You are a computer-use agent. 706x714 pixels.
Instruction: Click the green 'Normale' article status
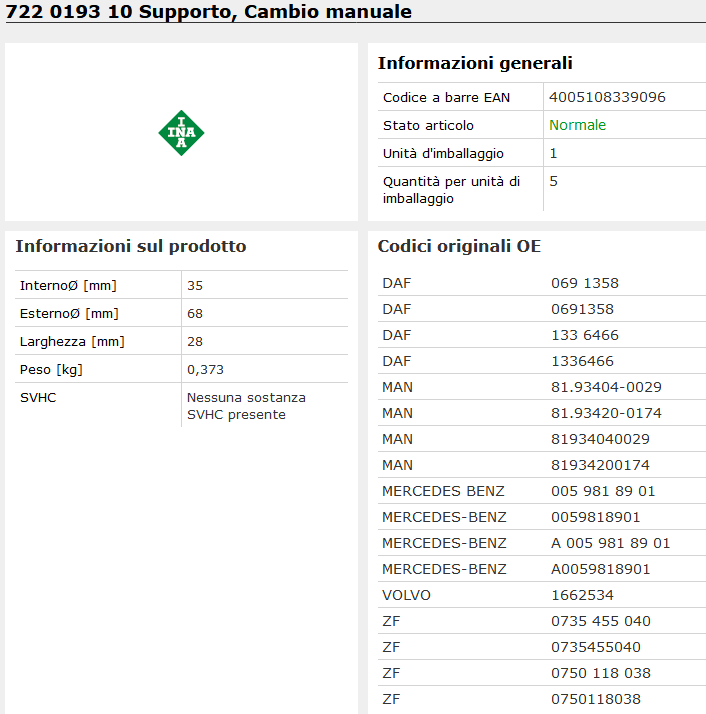pos(578,125)
